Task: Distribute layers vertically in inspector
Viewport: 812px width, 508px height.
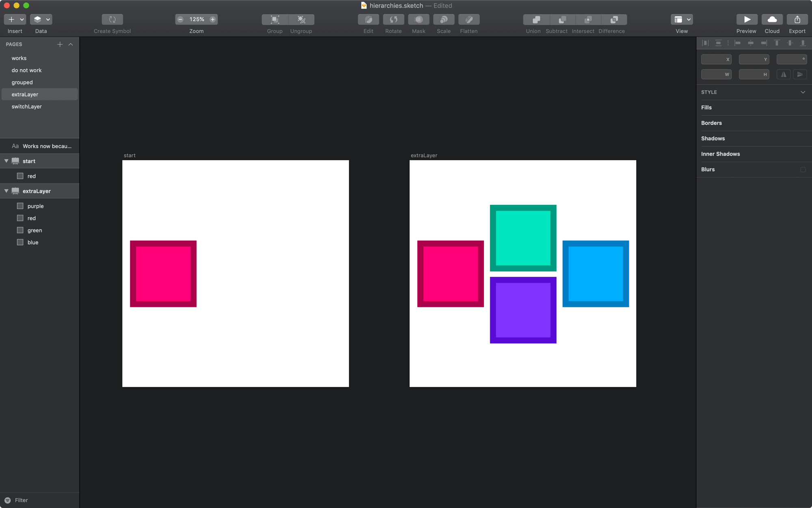Action: [x=718, y=43]
